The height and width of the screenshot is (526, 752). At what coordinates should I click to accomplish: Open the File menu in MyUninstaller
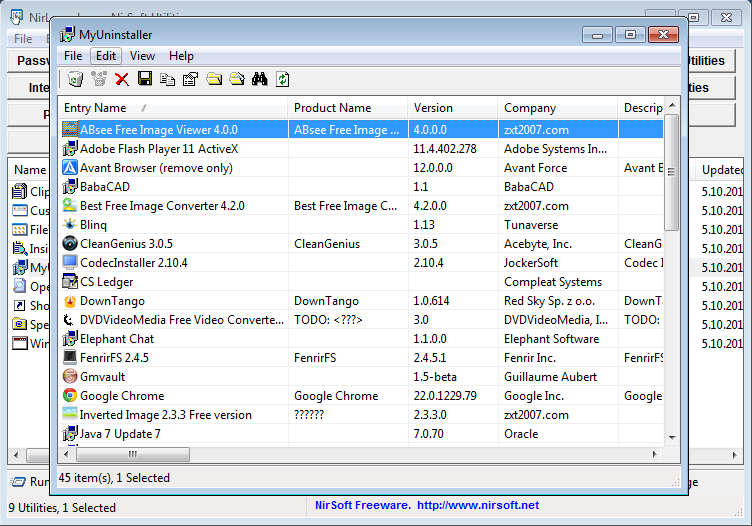click(73, 56)
